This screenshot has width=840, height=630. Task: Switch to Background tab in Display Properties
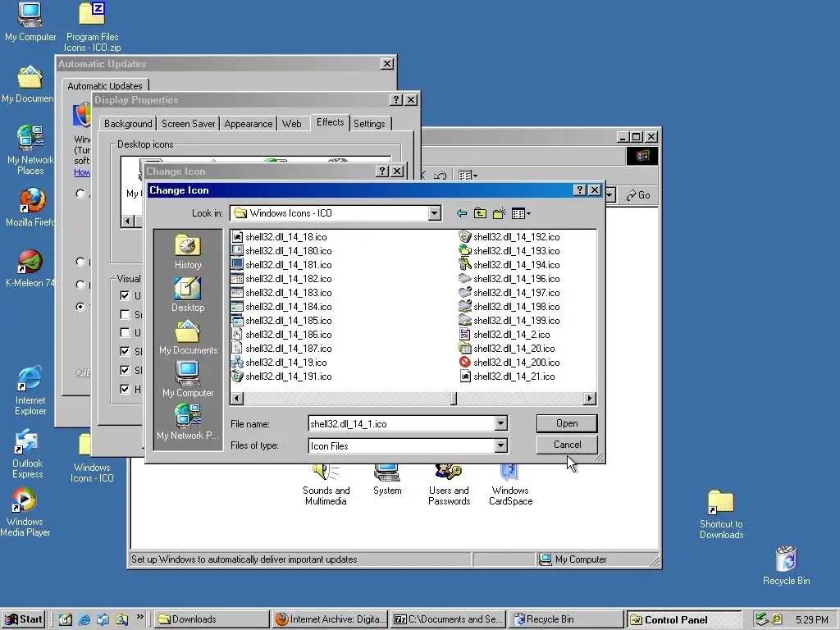(x=128, y=124)
